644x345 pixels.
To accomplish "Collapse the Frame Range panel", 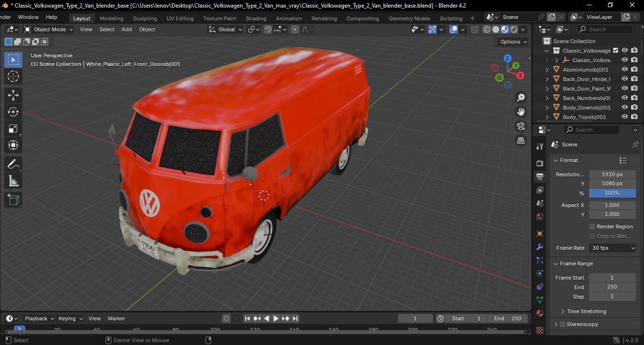I will click(556, 263).
